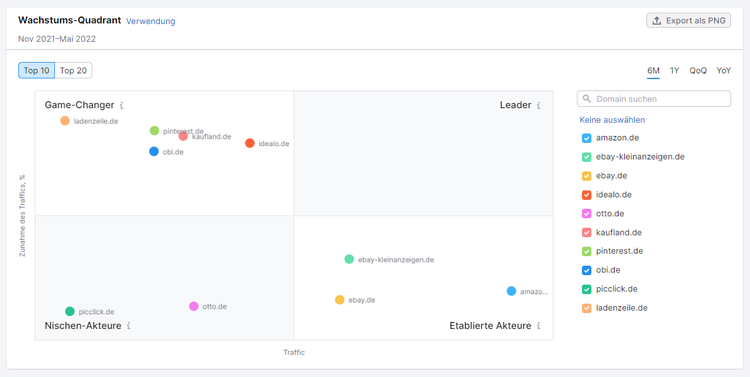
Task: Click the ladenzeile.de chart label
Action: 96,121
